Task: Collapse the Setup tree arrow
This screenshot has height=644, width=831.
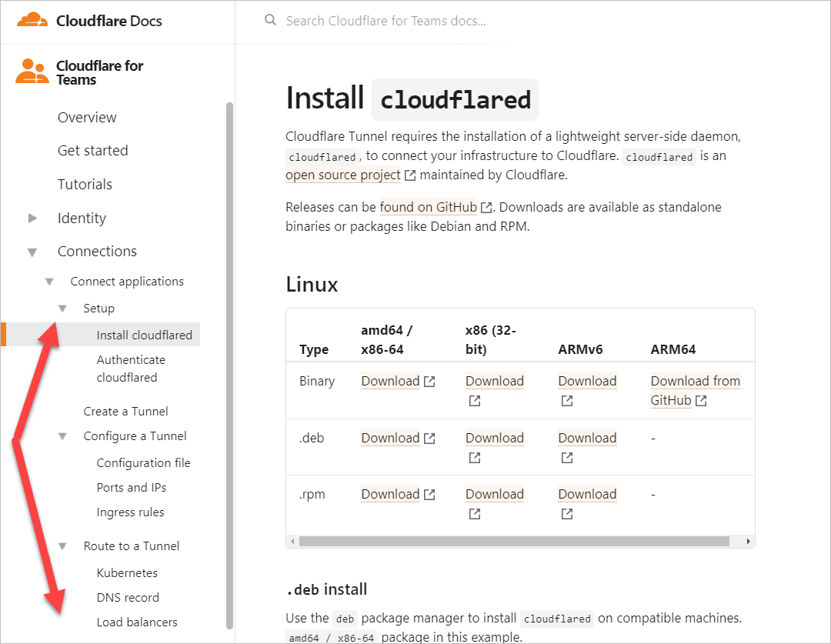Action: pos(62,309)
